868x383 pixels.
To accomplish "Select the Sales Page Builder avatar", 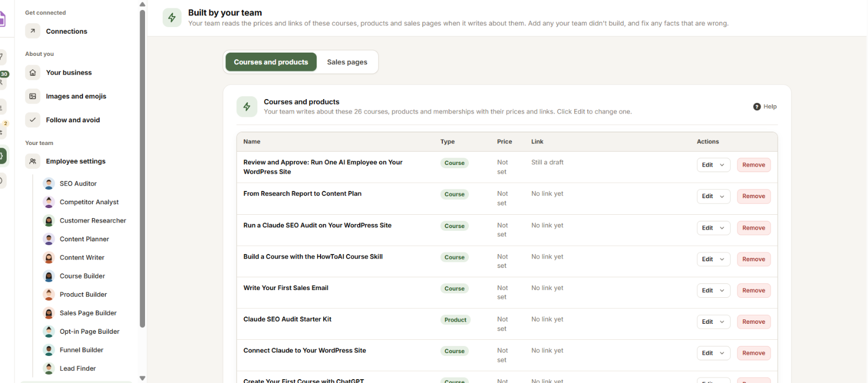I will 49,313.
